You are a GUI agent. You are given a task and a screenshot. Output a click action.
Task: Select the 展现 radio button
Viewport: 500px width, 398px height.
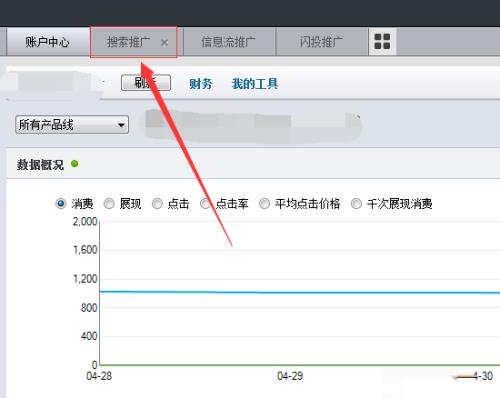(109, 203)
